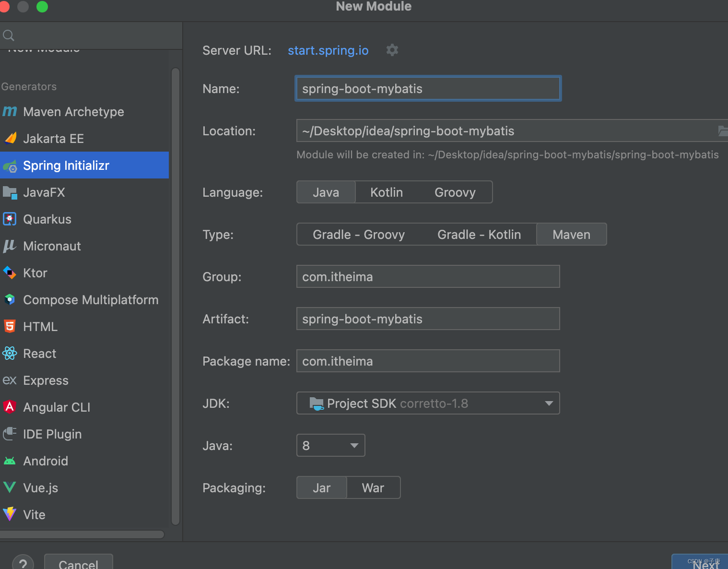Click the Compose Multiplatform hexagon icon
Image resolution: width=728 pixels, height=569 pixels.
coord(10,299)
